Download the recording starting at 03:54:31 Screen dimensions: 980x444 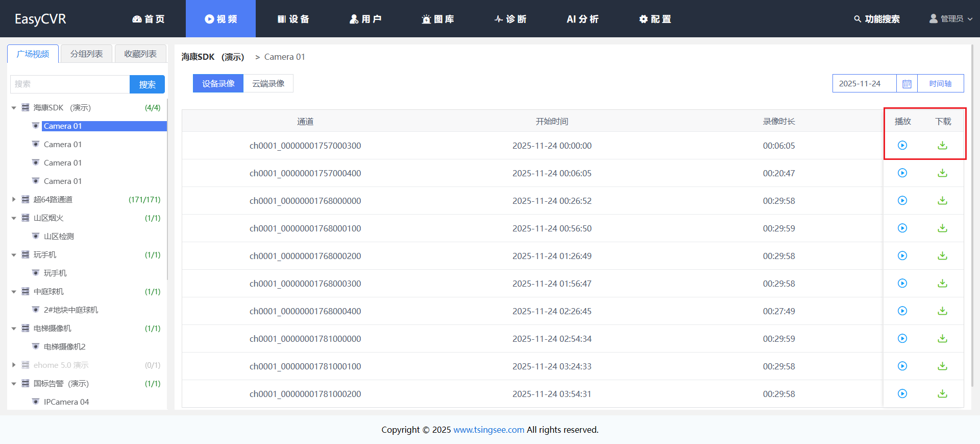(x=942, y=394)
